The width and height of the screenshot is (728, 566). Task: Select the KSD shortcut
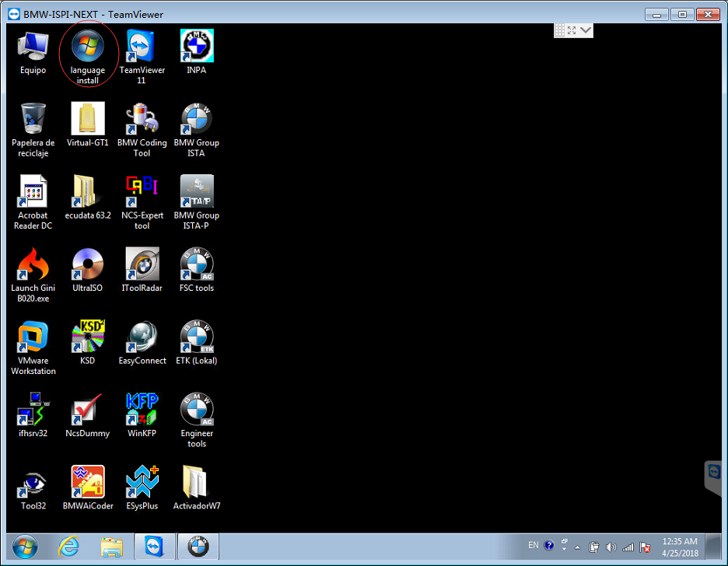88,342
